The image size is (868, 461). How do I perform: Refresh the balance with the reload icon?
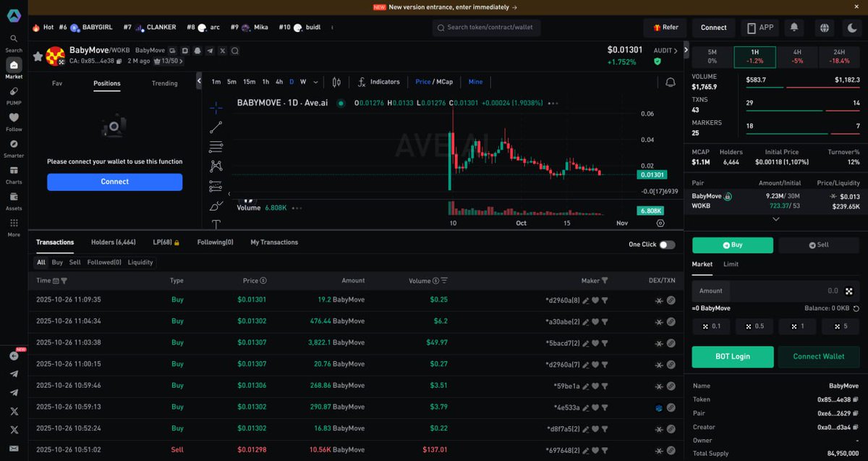[856, 308]
